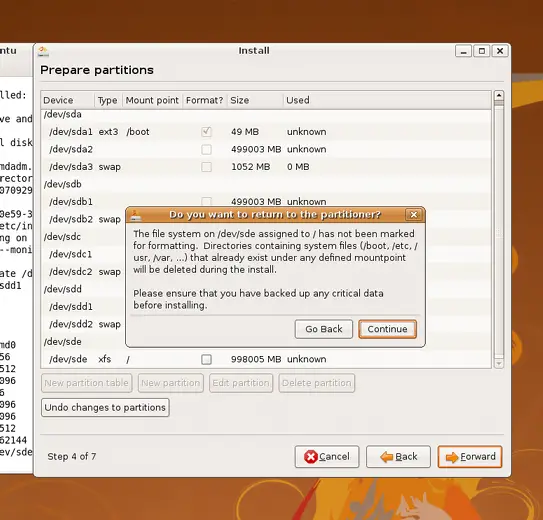This screenshot has width=543, height=520.
Task: Maximize the Install window
Action: coord(482,51)
